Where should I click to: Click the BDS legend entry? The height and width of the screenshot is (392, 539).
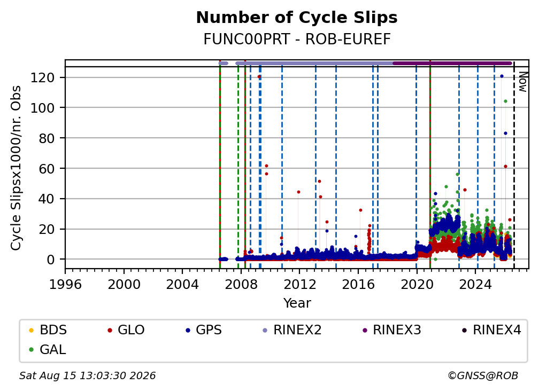[x=48, y=330]
